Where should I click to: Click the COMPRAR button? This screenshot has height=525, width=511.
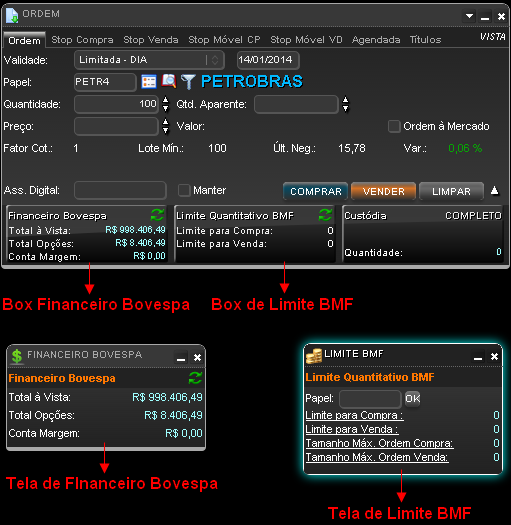[x=315, y=191]
